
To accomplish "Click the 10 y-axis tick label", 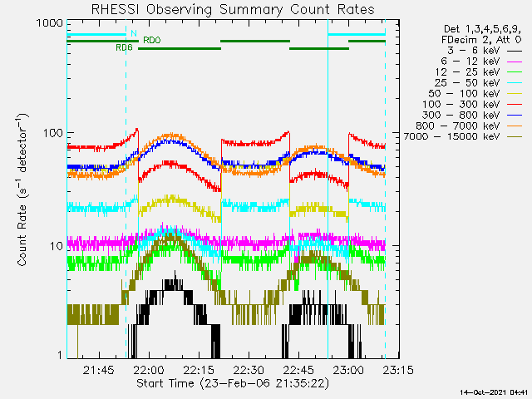I will [x=57, y=246].
